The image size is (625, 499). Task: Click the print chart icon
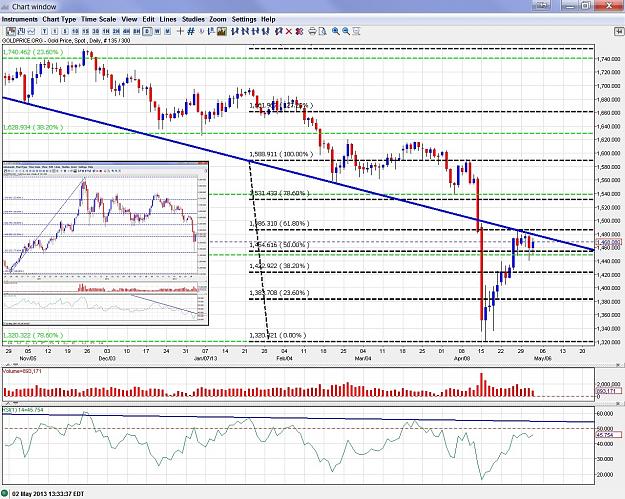click(x=312, y=31)
